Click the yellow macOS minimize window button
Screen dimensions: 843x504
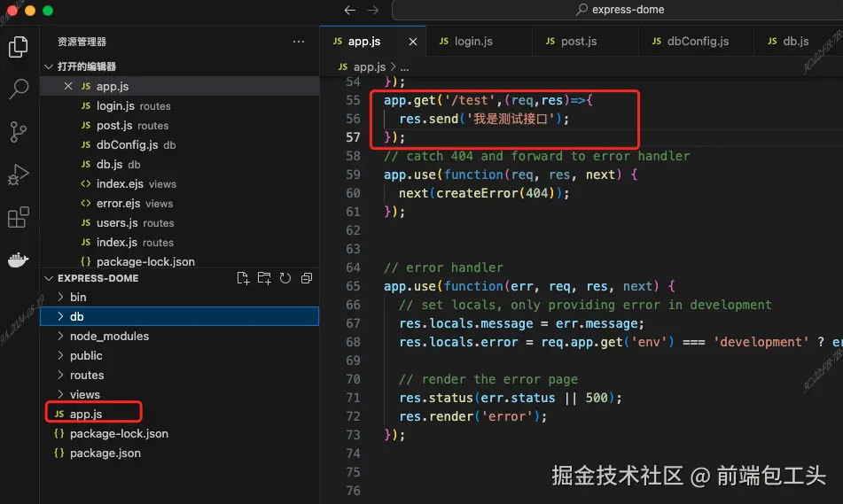click(x=29, y=11)
